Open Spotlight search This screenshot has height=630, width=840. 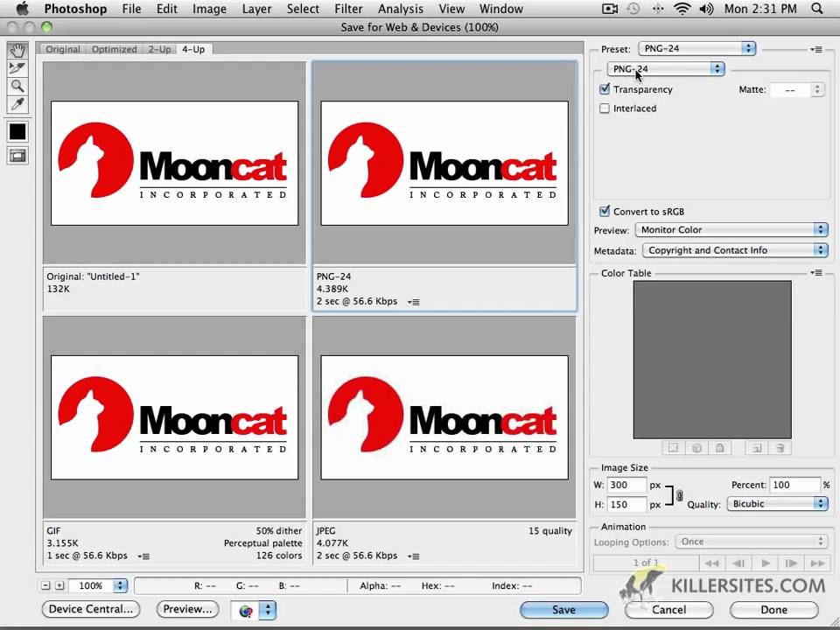tap(817, 9)
